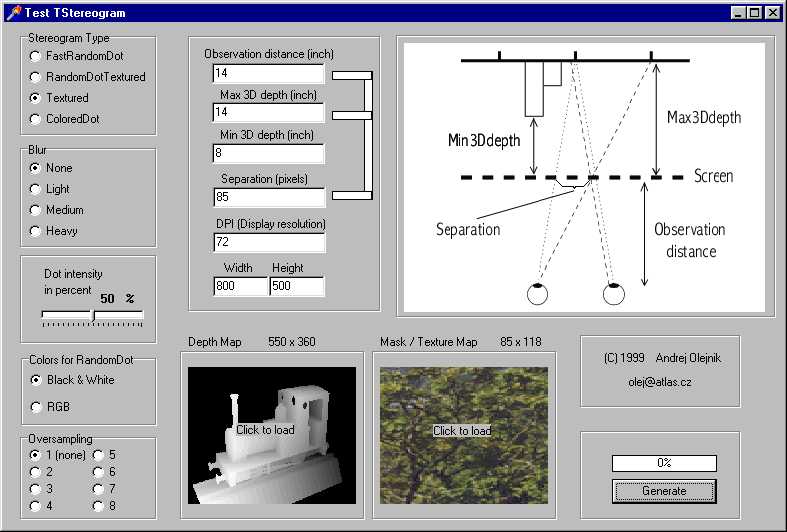Click the Generate button

664,491
